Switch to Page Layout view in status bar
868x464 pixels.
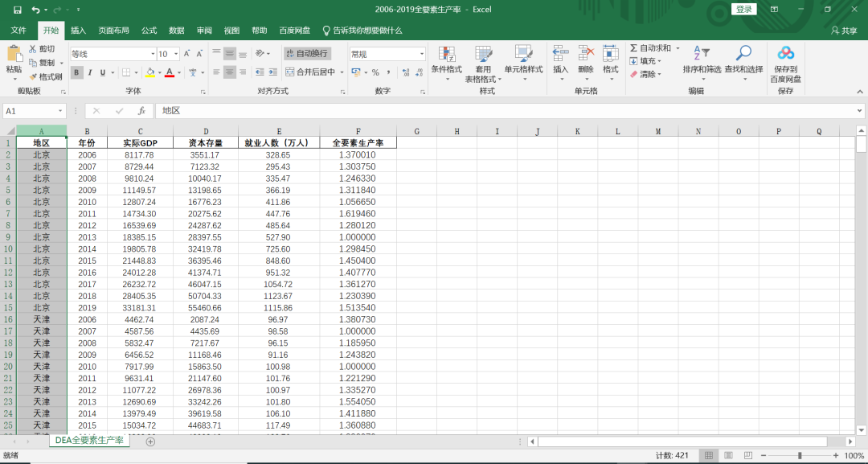click(x=728, y=455)
